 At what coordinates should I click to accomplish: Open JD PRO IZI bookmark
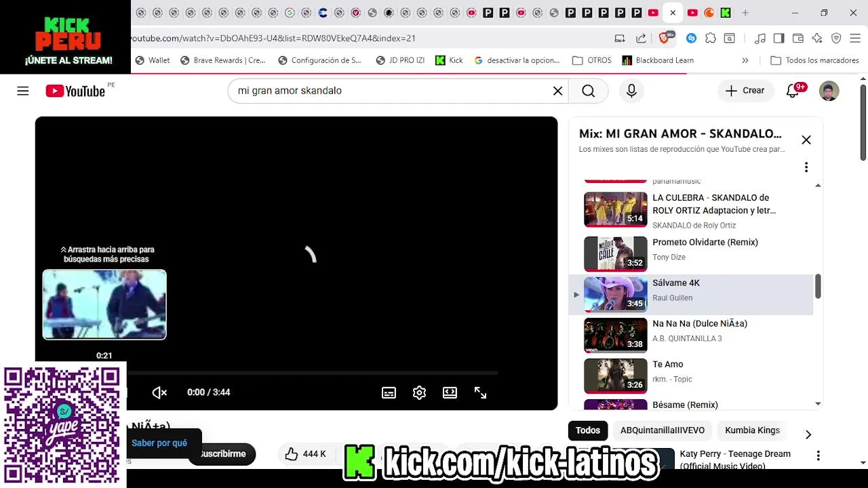click(x=400, y=60)
